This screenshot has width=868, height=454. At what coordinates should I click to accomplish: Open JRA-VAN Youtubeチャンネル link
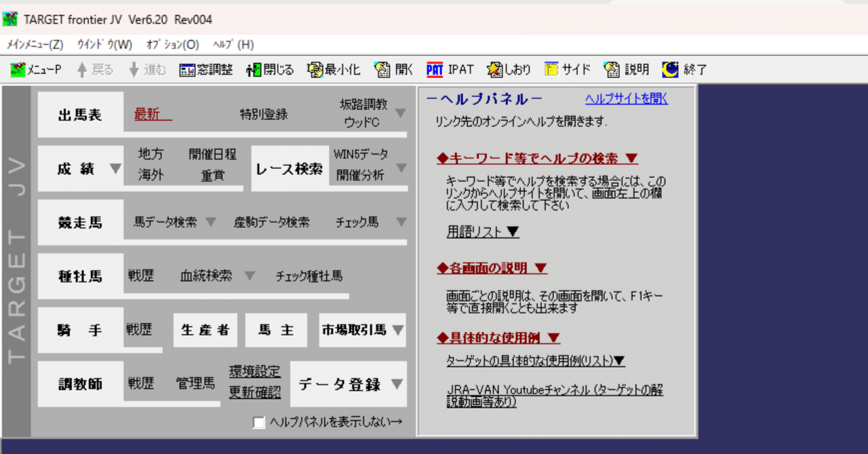click(555, 396)
